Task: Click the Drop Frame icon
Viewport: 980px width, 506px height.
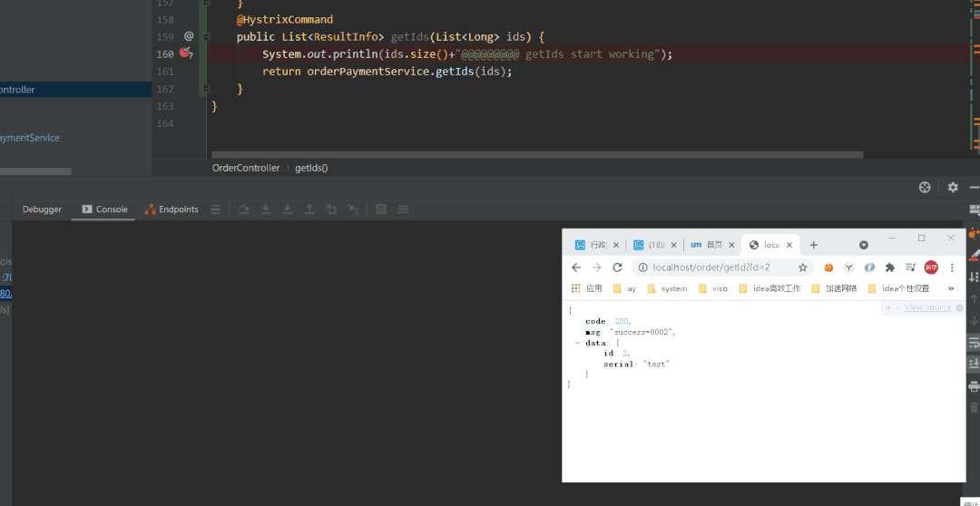Action: [x=331, y=209]
